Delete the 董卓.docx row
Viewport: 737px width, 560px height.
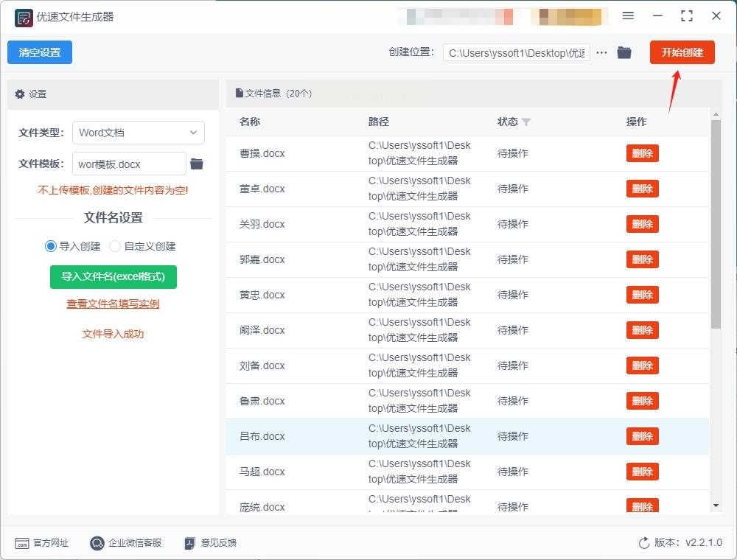pyautogui.click(x=642, y=189)
